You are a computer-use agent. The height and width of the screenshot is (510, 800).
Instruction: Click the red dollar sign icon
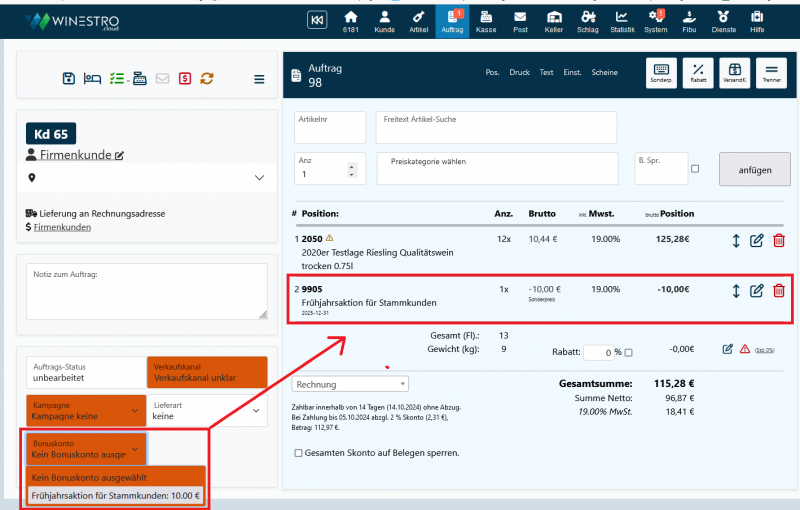click(x=185, y=79)
